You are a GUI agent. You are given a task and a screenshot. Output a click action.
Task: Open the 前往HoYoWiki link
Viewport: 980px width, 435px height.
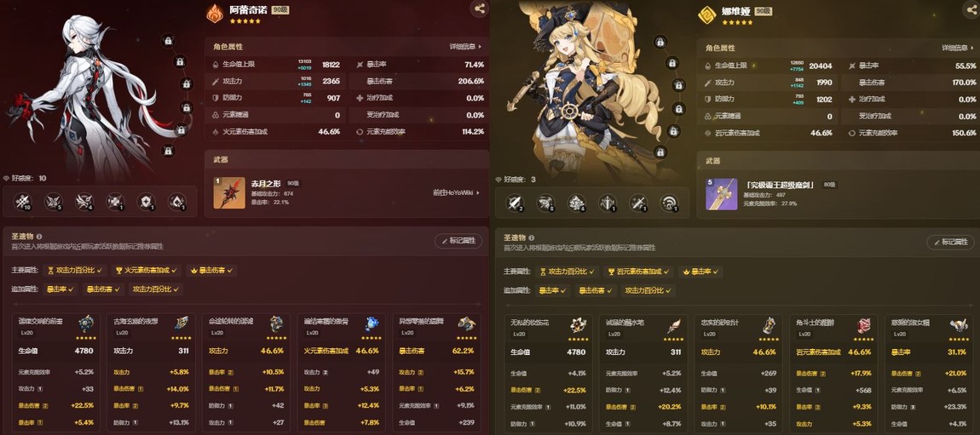(x=456, y=193)
